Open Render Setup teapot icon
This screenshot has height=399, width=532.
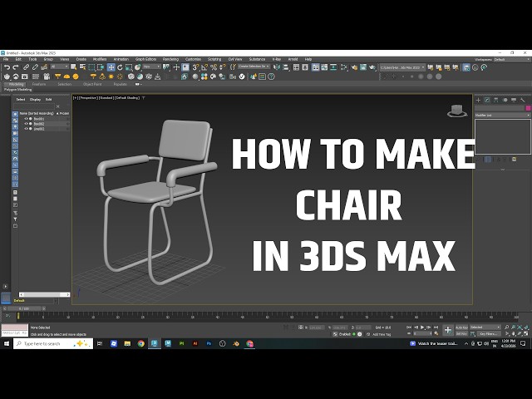[x=354, y=67]
